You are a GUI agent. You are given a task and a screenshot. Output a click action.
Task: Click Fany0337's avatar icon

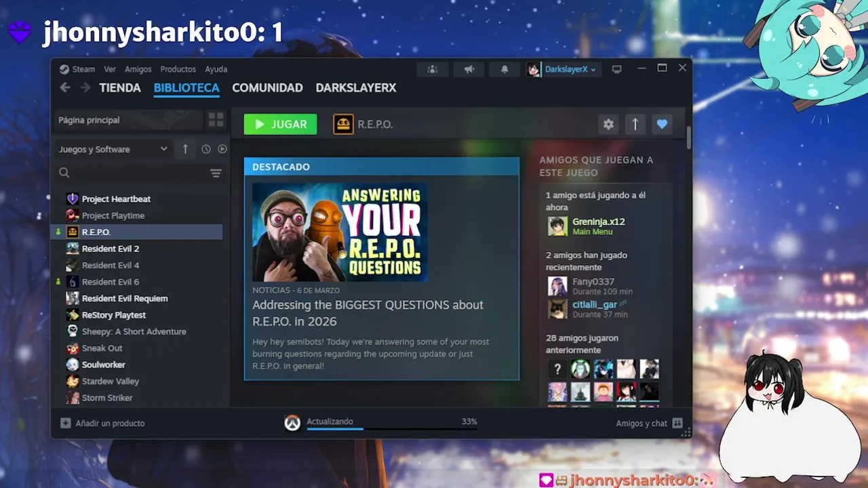pos(557,286)
